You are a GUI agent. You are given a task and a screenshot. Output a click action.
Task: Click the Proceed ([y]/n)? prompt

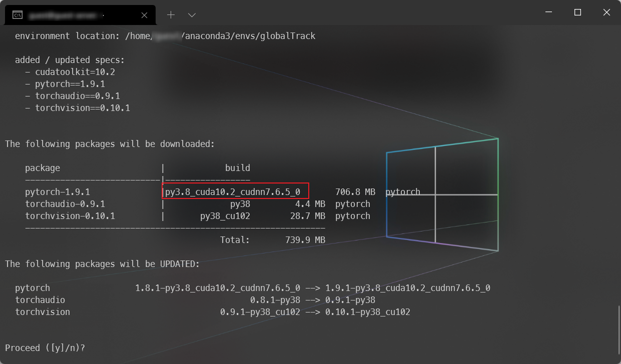(x=44, y=347)
